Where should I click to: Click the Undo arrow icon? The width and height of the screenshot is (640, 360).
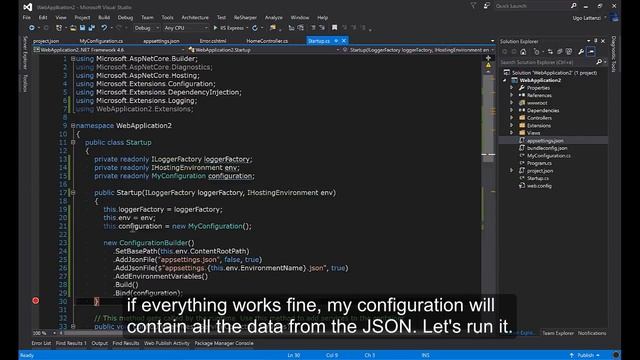104,28
